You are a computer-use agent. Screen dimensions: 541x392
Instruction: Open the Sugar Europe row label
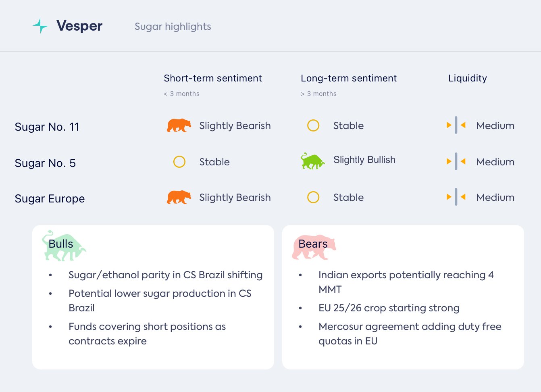[x=50, y=199]
